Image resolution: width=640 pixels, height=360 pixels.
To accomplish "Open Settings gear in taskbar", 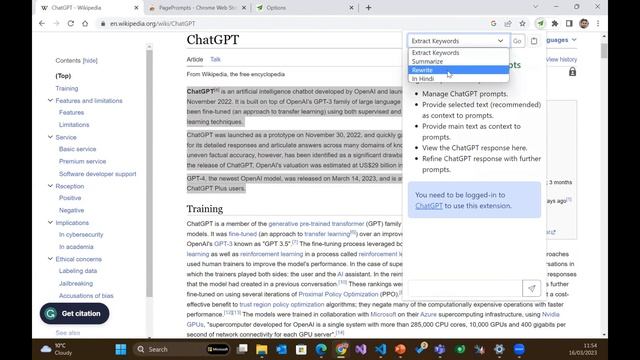I will (x=499, y=349).
